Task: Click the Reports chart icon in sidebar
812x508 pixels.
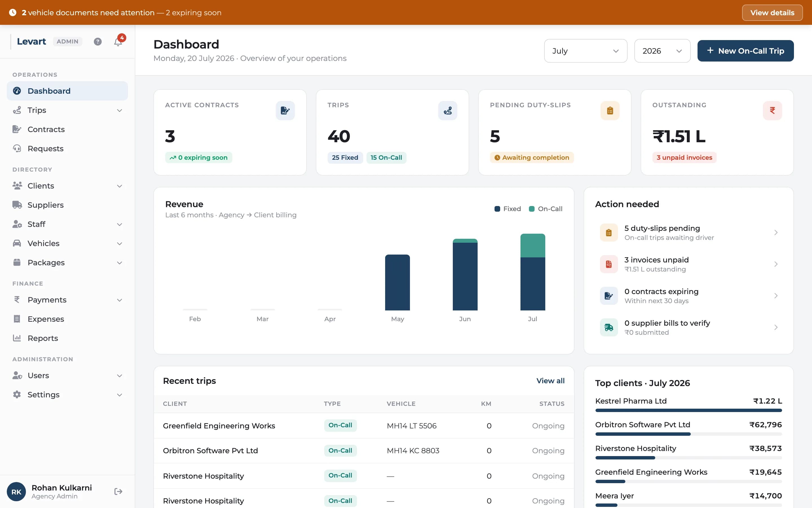Action: pos(17,338)
